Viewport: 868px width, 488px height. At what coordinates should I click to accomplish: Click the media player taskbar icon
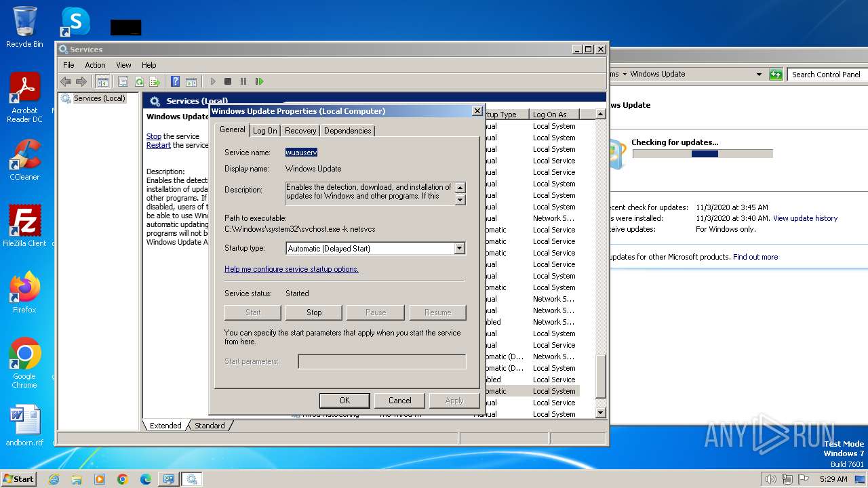(x=100, y=479)
